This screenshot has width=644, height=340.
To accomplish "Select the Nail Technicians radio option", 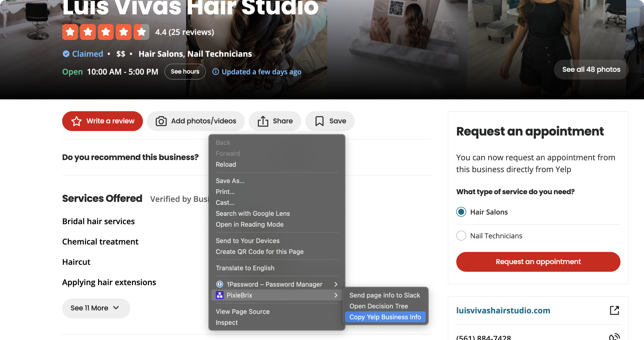I will pos(461,236).
